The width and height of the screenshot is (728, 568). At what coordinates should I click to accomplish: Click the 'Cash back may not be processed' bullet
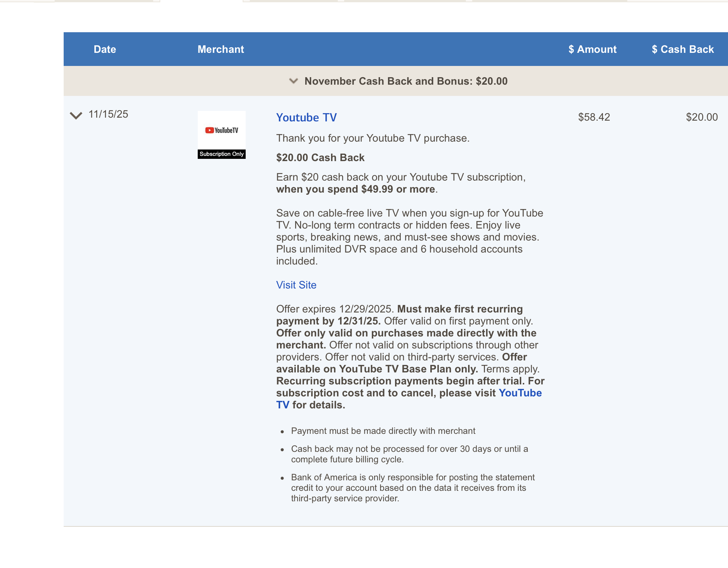tap(410, 454)
